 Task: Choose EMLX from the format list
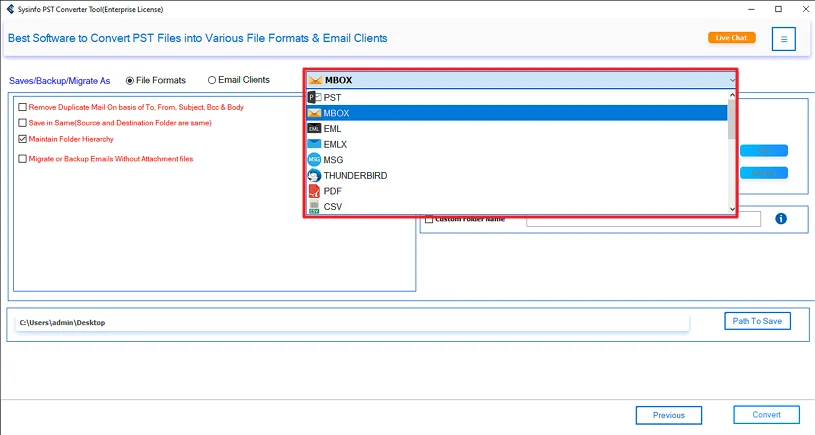517,144
